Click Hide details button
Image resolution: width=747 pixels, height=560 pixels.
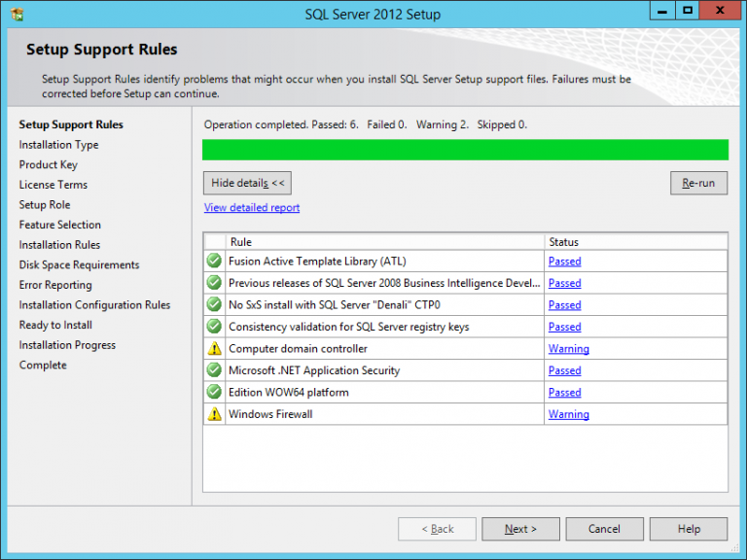pos(247,183)
